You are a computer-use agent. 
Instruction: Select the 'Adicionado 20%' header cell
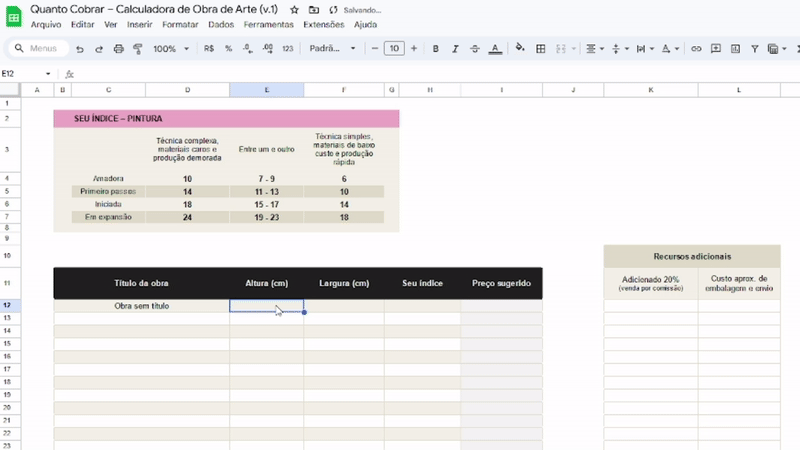[x=651, y=283]
